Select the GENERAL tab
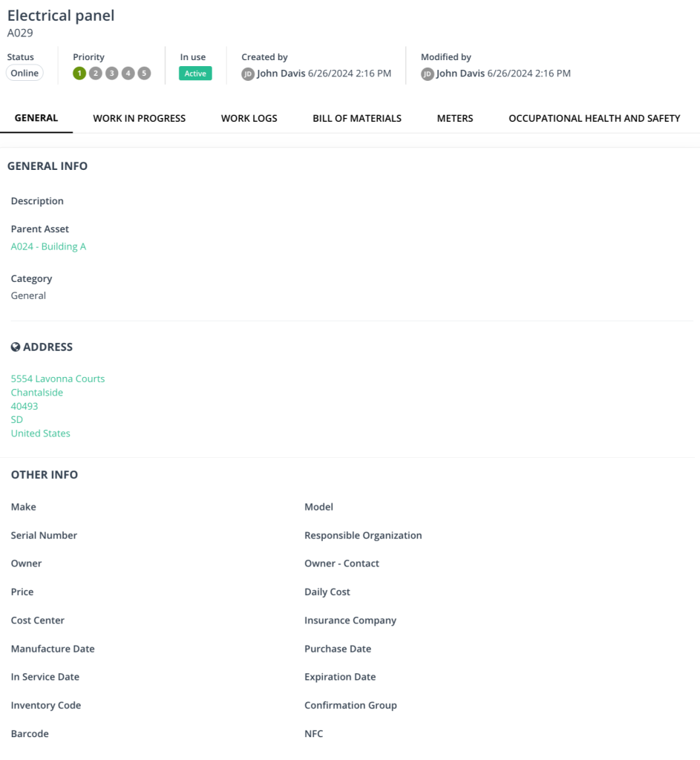The width and height of the screenshot is (700, 760). point(36,118)
